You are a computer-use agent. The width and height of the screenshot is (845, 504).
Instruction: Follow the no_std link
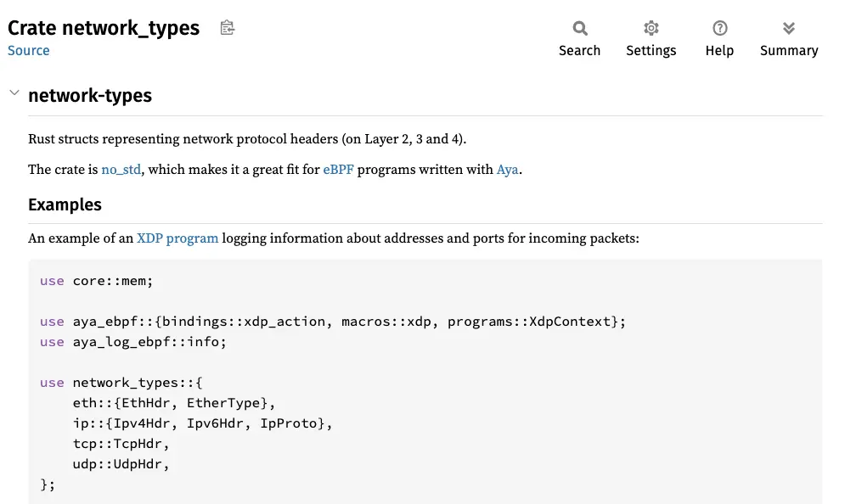[121, 169]
